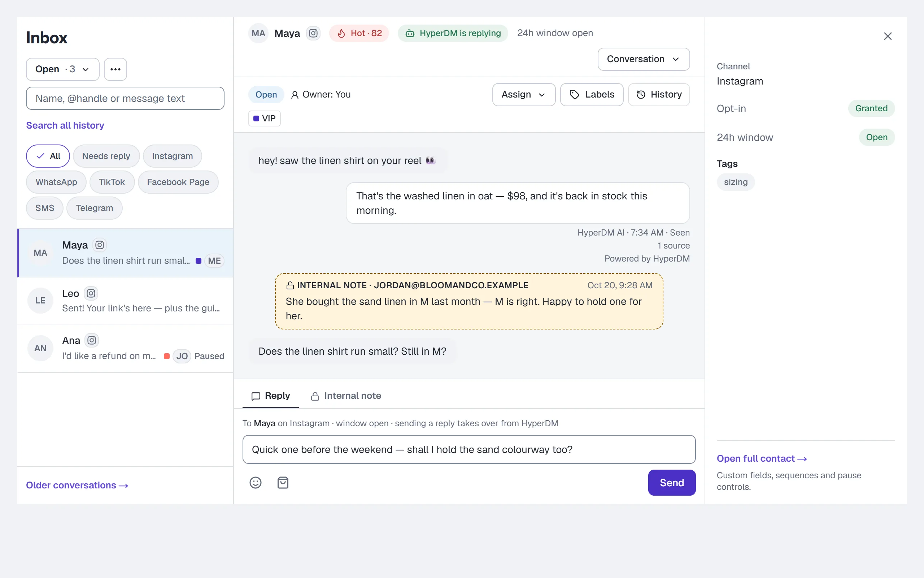The width and height of the screenshot is (924, 578).
Task: Switch to the Internal note tab
Action: (x=346, y=396)
